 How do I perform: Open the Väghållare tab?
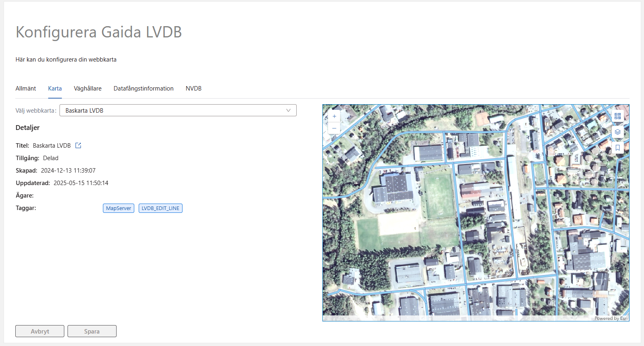pyautogui.click(x=88, y=89)
